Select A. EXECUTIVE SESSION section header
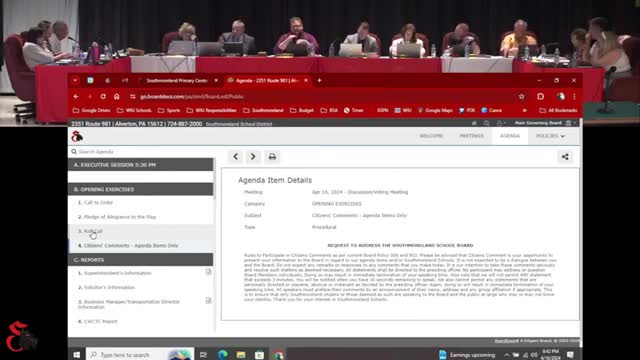This screenshot has height=360, width=640. click(x=140, y=165)
